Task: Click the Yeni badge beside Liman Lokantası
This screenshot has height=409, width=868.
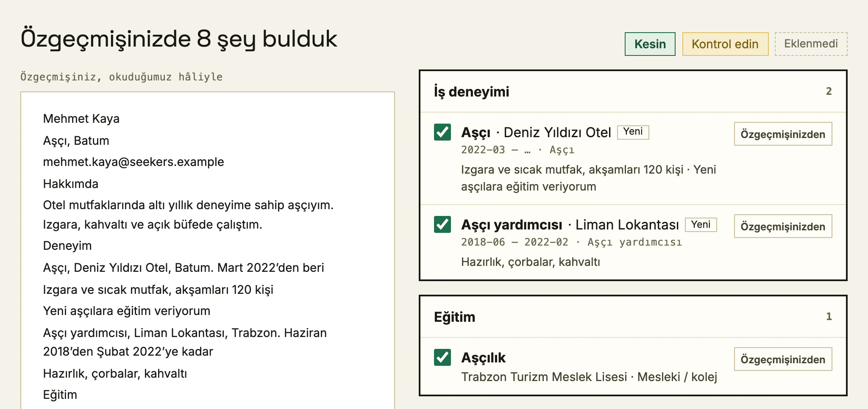Action: 701,224
